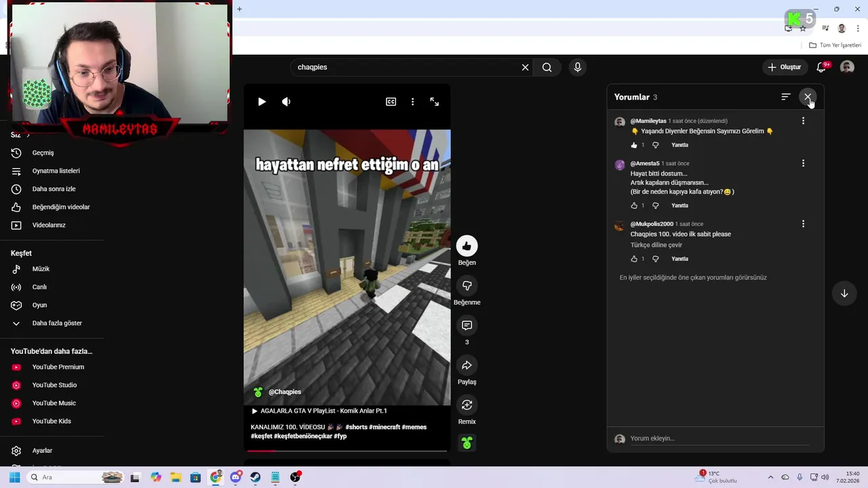Open @Amesta5 commenter profile name

tap(645, 163)
